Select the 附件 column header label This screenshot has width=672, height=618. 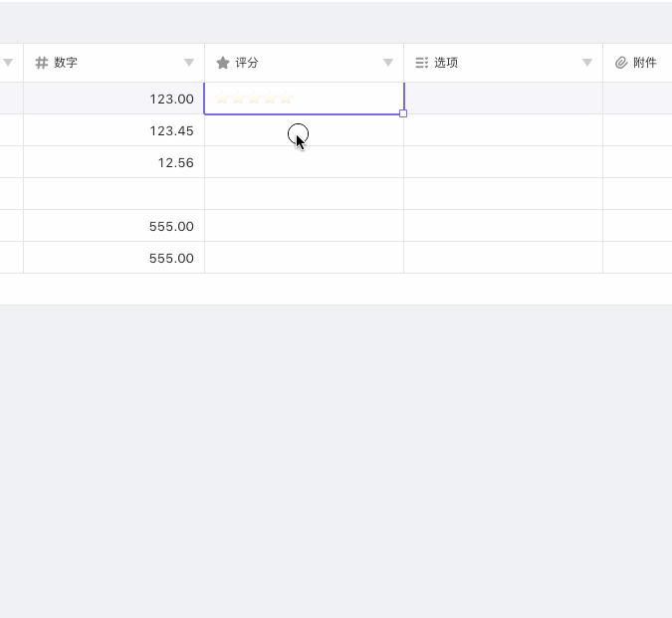644,63
